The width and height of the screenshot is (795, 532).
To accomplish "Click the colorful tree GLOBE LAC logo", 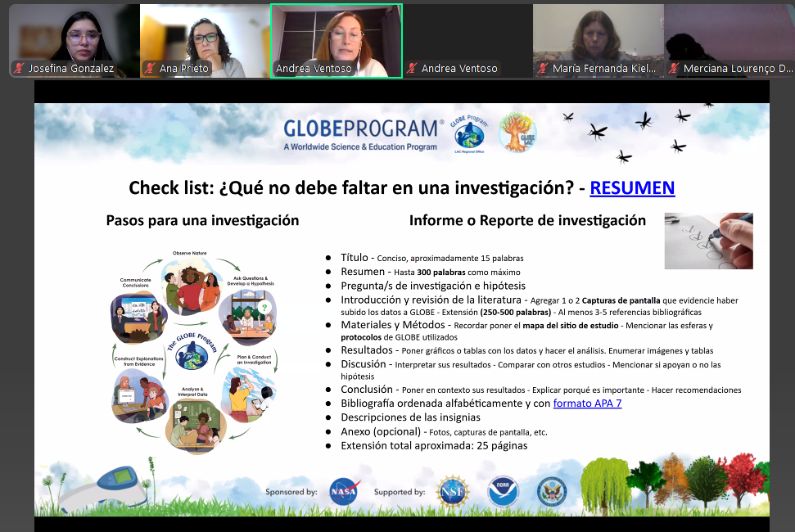I will 517,133.
